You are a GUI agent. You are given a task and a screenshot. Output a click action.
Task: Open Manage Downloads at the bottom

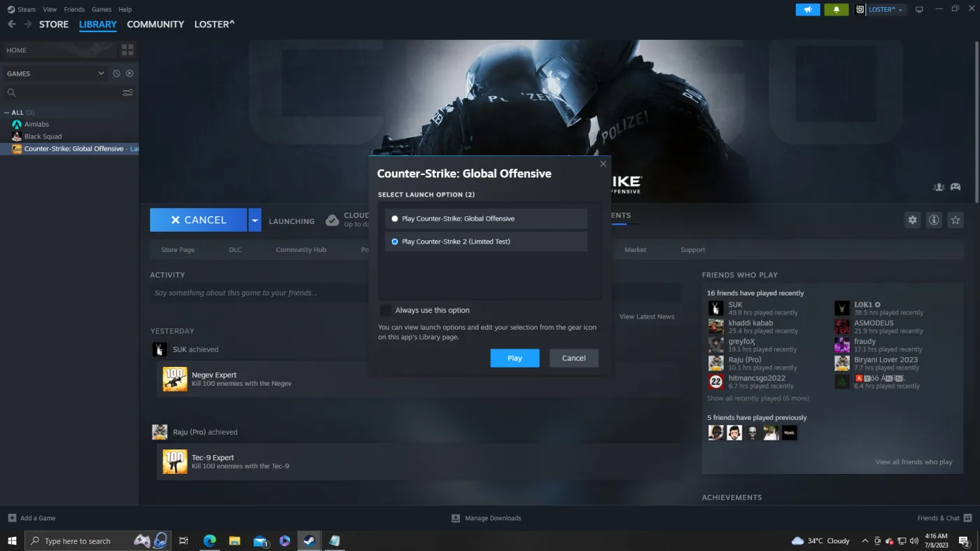coord(486,518)
